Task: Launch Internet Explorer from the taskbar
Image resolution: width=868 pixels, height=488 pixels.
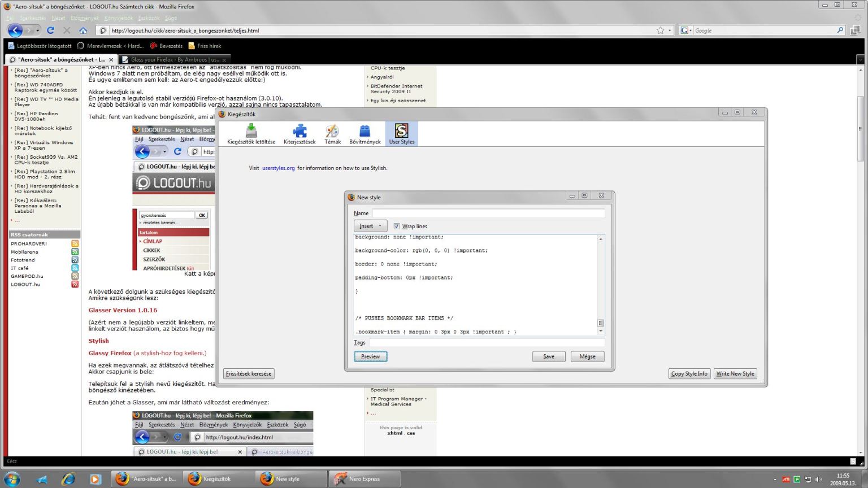Action: click(x=68, y=479)
